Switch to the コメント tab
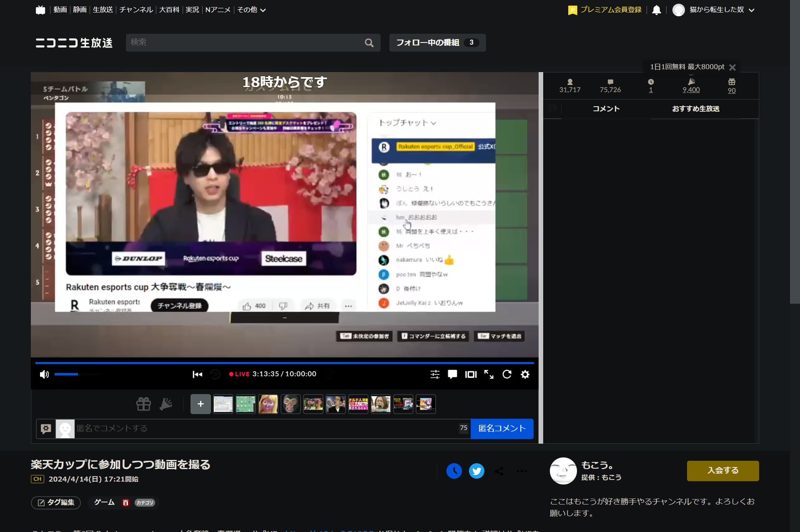The width and height of the screenshot is (800, 532). point(606,109)
